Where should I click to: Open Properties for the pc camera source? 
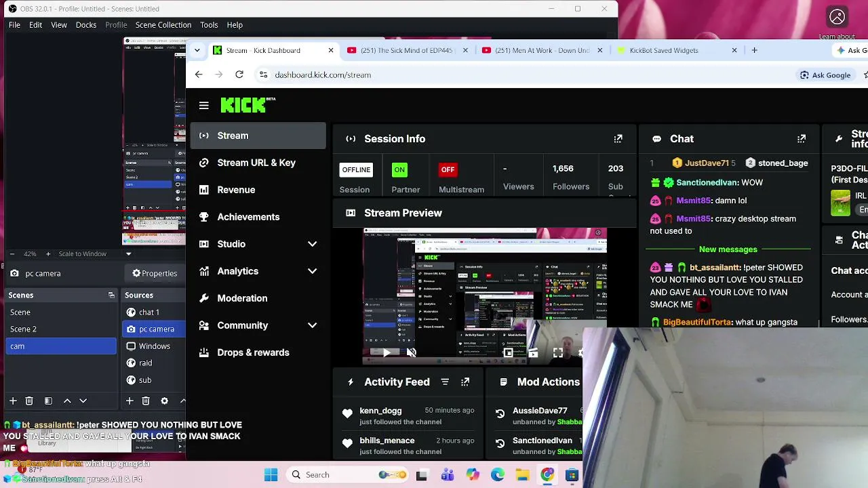(x=155, y=273)
